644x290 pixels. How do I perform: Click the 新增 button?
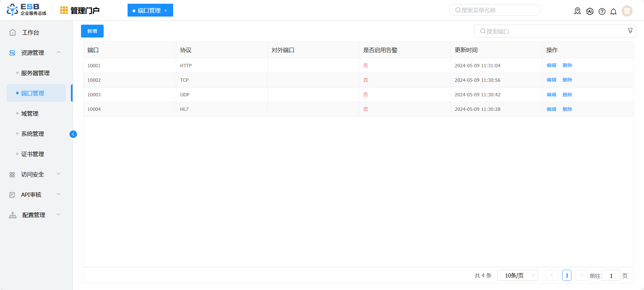coord(92,31)
